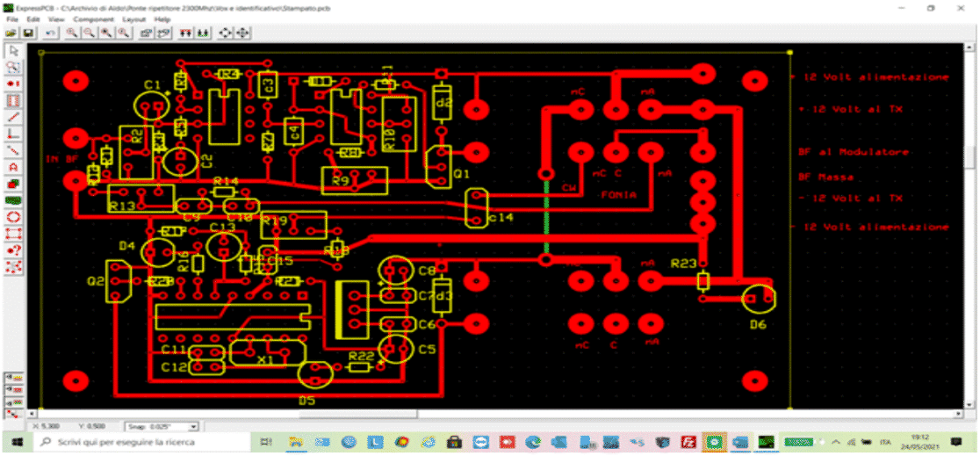The height and width of the screenshot is (456, 980).
Task: Open the View menu
Action: (56, 19)
